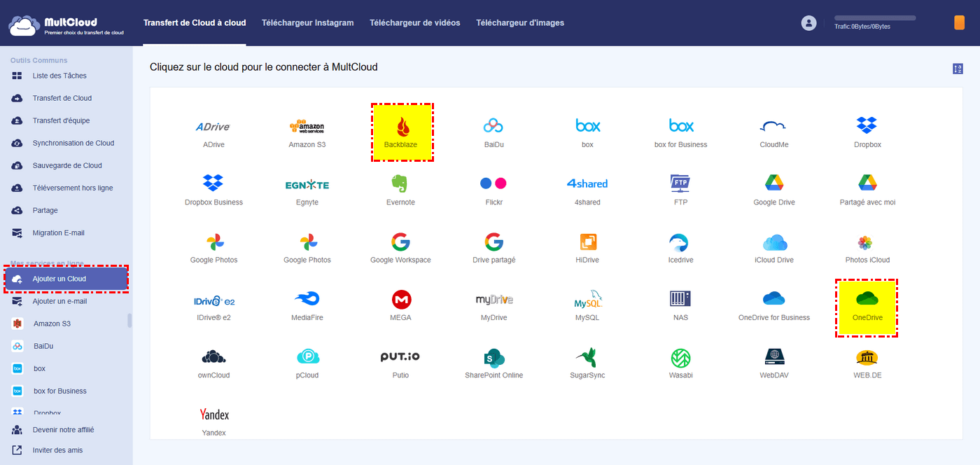Click the NAS icon

coord(680,299)
